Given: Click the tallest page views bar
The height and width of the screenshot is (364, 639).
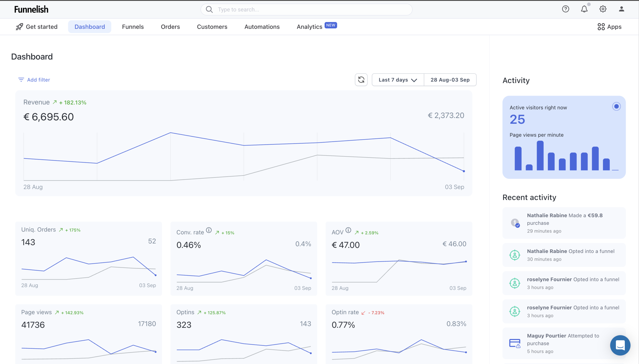Looking at the screenshot, I should point(540,155).
